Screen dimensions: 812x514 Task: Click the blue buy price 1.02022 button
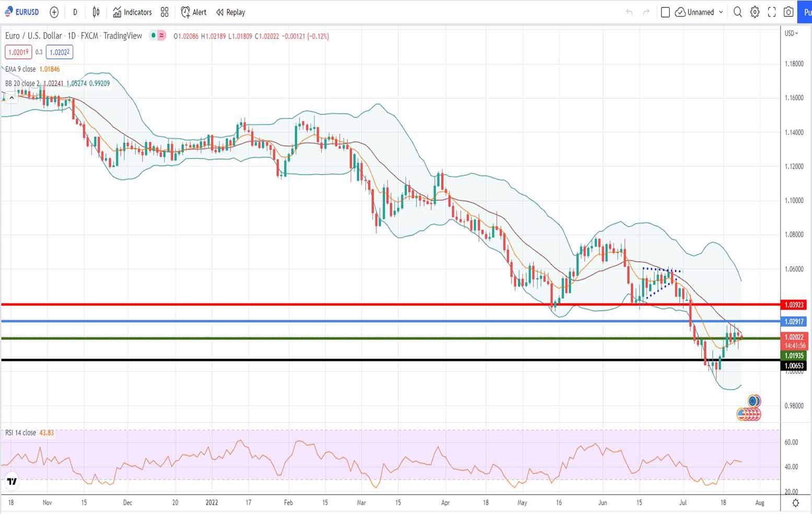tap(60, 52)
